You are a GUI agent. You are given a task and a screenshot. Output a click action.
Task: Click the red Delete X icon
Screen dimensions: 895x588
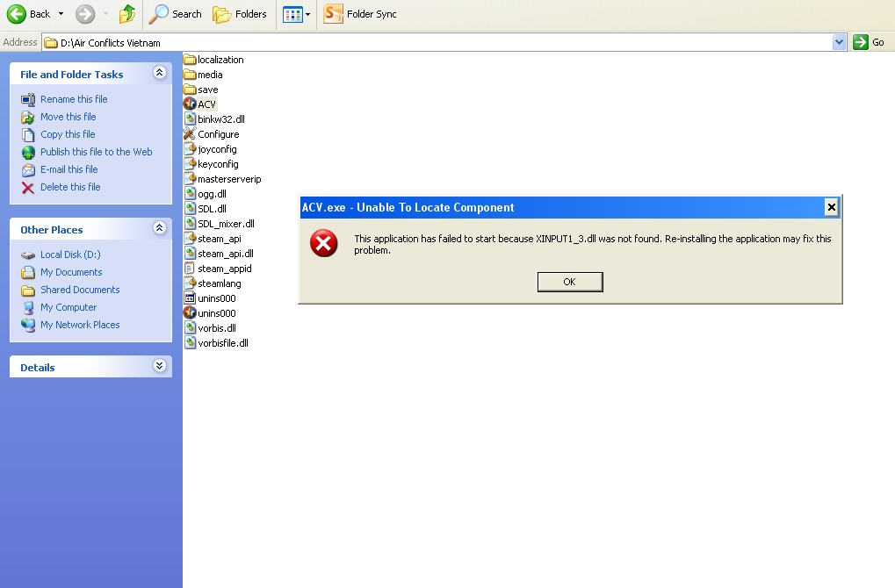[28, 188]
